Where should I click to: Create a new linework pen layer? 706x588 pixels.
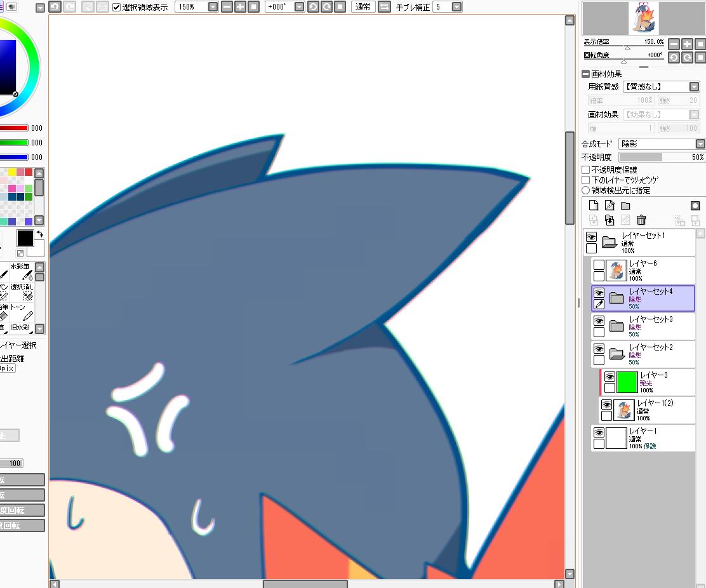(609, 205)
